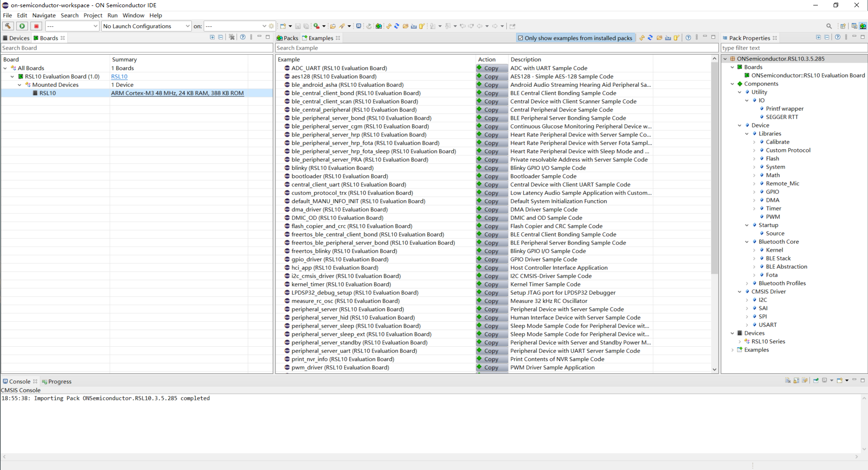Screen dimensions: 868x470
Task: Collapse RSL10 Evaluation Board (1.0) node
Action: (x=13, y=77)
